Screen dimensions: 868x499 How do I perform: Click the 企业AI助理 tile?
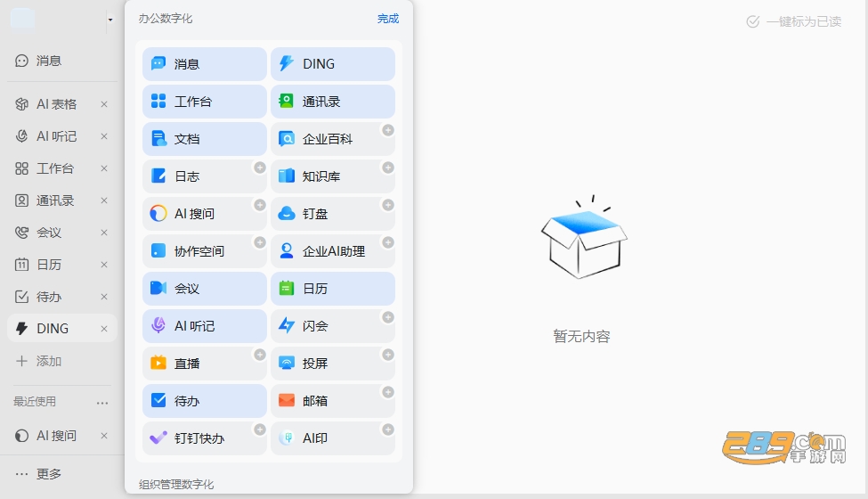[x=333, y=251]
